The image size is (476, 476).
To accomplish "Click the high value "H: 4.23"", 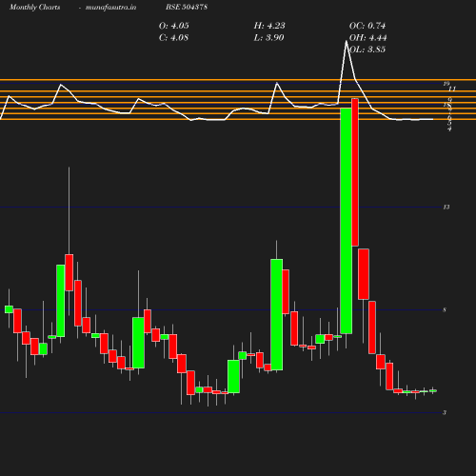I will coord(269,26).
